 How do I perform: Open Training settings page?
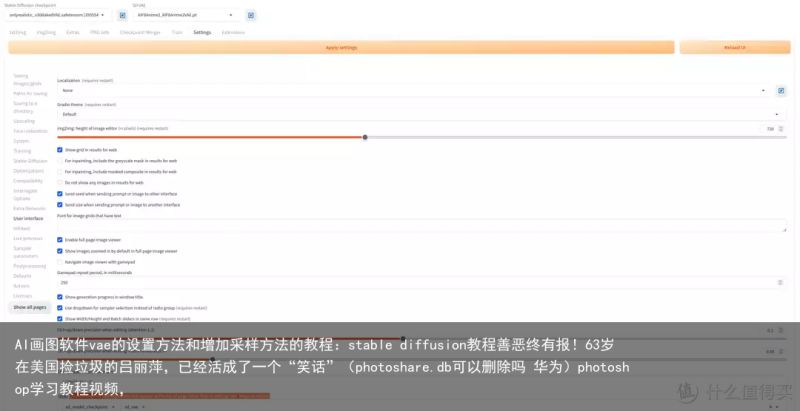[22, 151]
